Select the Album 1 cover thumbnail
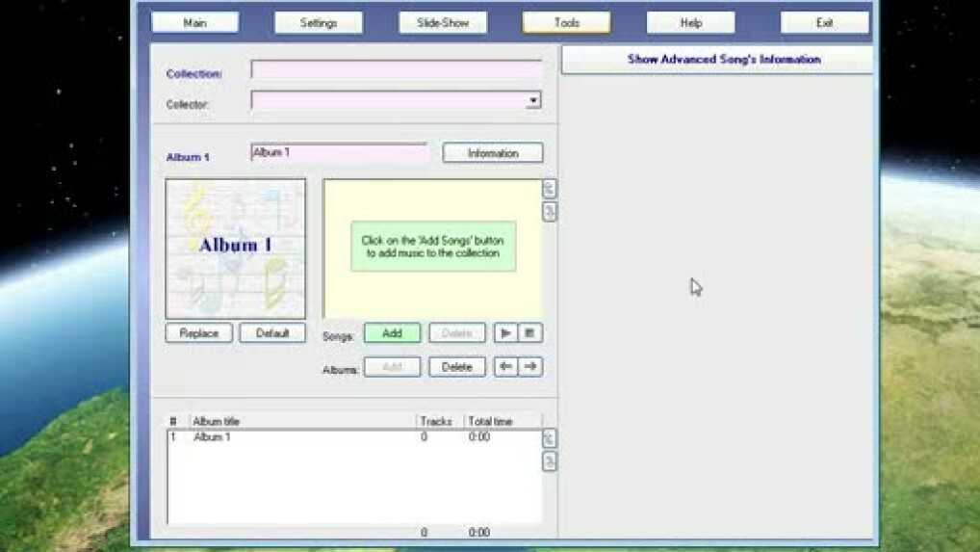This screenshot has height=552, width=980. point(236,249)
